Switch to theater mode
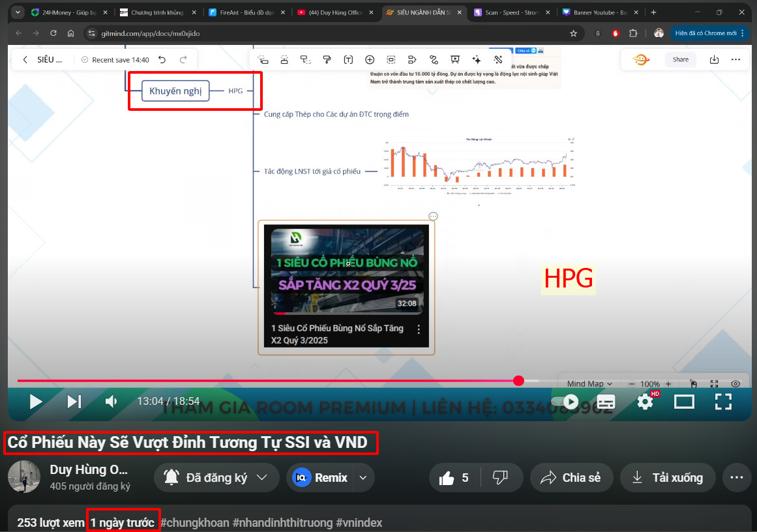Image resolution: width=757 pixels, height=532 pixels. click(684, 402)
